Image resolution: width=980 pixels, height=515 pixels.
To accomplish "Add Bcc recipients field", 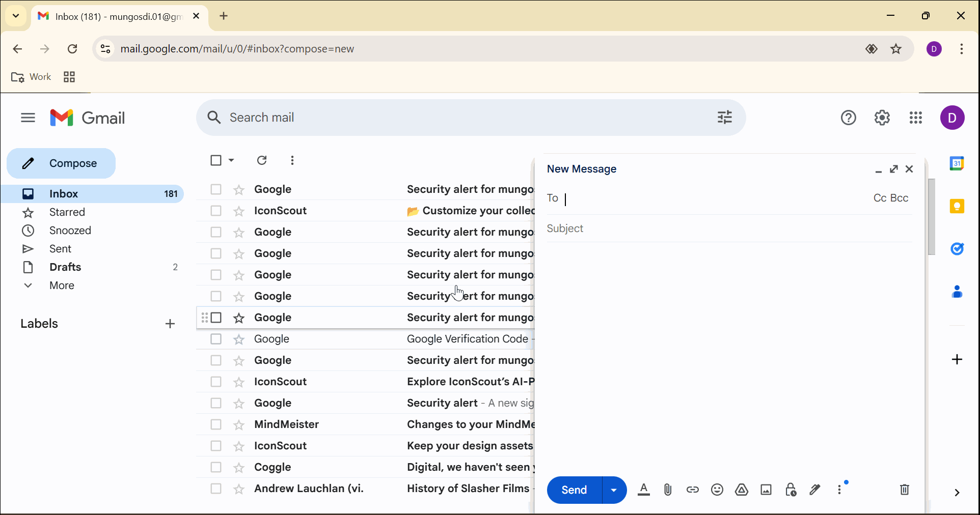I will tap(900, 198).
